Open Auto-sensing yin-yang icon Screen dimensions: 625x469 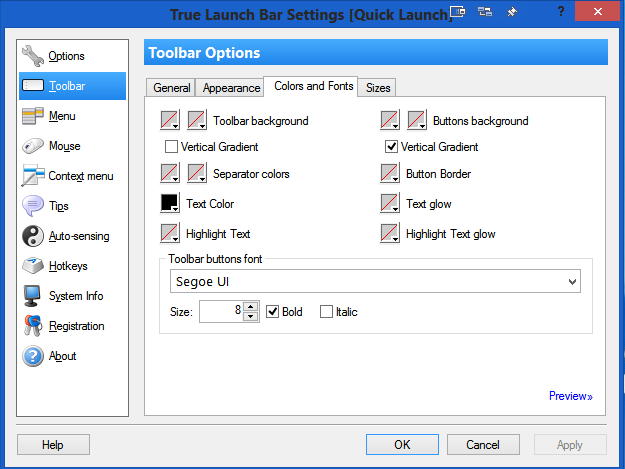(32, 236)
